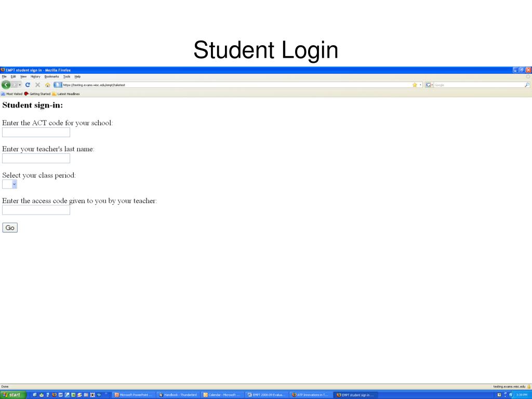This screenshot has height=399, width=532.
Task: Click the Student sign-in heading
Action: (x=33, y=105)
